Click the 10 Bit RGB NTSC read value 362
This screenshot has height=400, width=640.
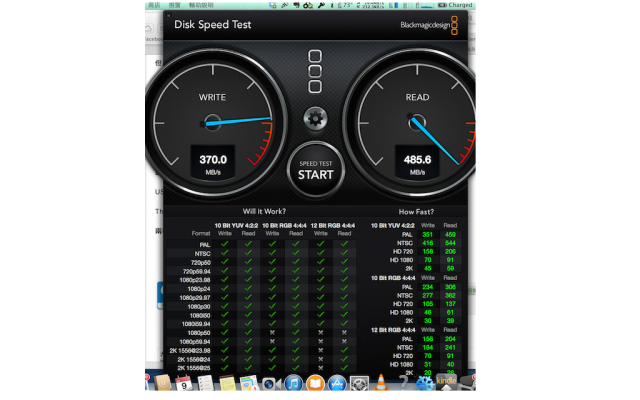(450, 296)
